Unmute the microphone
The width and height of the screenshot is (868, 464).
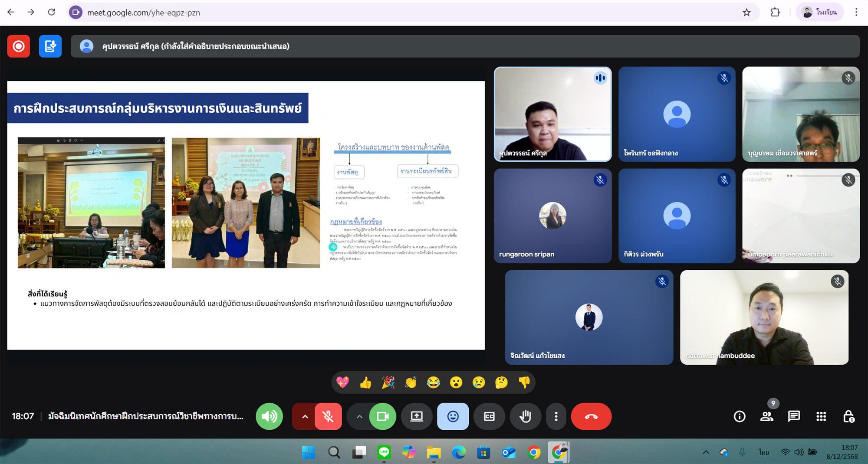[328, 416]
